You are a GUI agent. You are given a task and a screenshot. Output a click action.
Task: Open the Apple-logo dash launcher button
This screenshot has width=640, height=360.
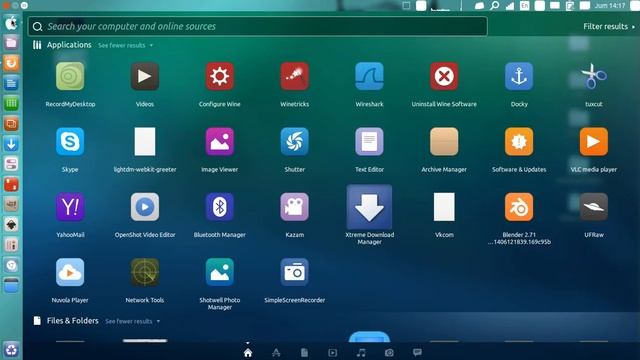coord(11,23)
